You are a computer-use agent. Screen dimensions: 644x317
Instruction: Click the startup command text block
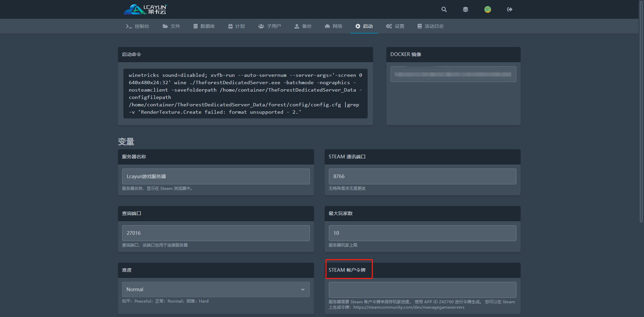tap(245, 94)
